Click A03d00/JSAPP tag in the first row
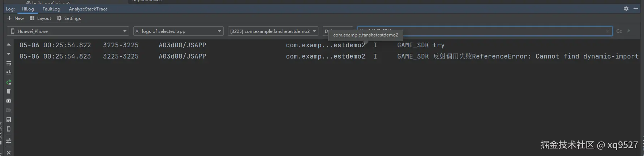This screenshot has height=156, width=644. (x=183, y=45)
